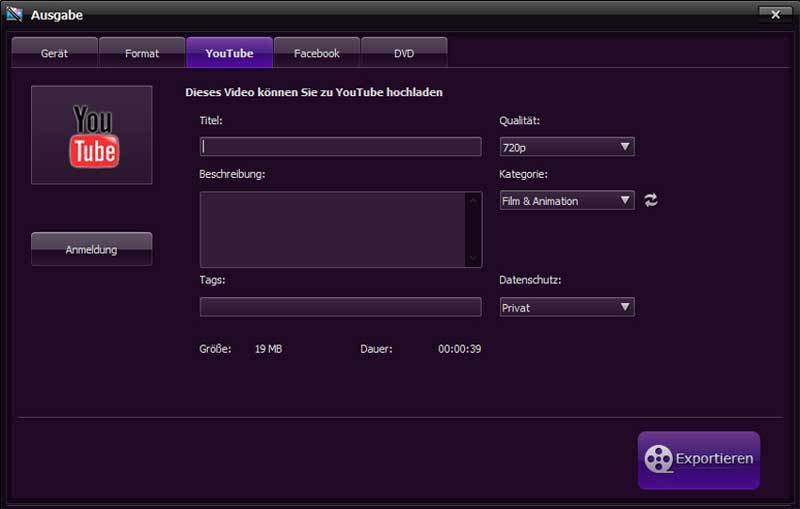Click the Exportieren button
This screenshot has height=509, width=800.
698,460
